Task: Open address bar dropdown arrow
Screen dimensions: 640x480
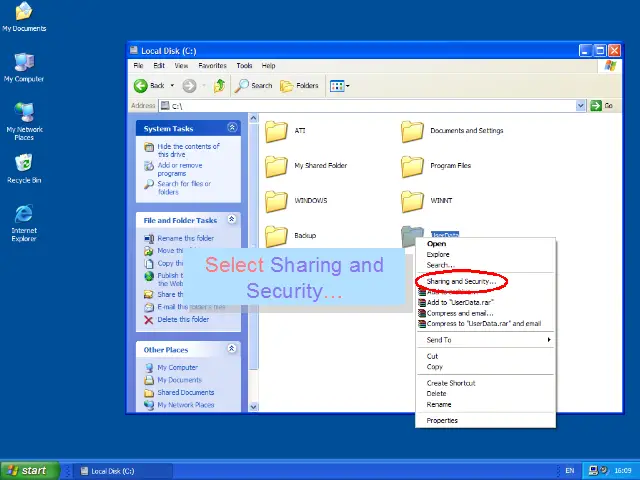Action: coord(580,106)
